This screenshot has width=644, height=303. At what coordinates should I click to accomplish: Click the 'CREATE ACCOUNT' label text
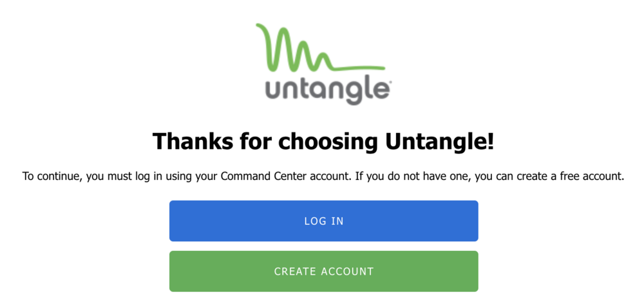pyautogui.click(x=324, y=271)
